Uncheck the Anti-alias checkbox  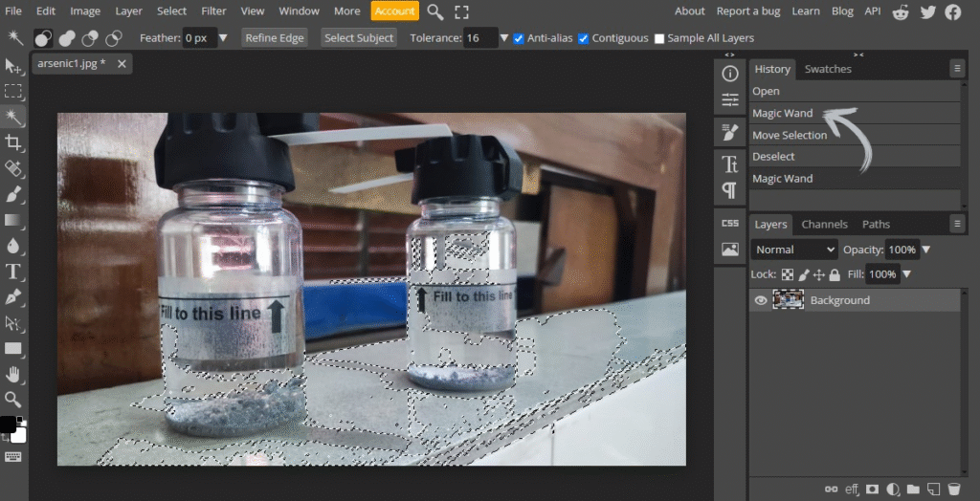pyautogui.click(x=519, y=38)
